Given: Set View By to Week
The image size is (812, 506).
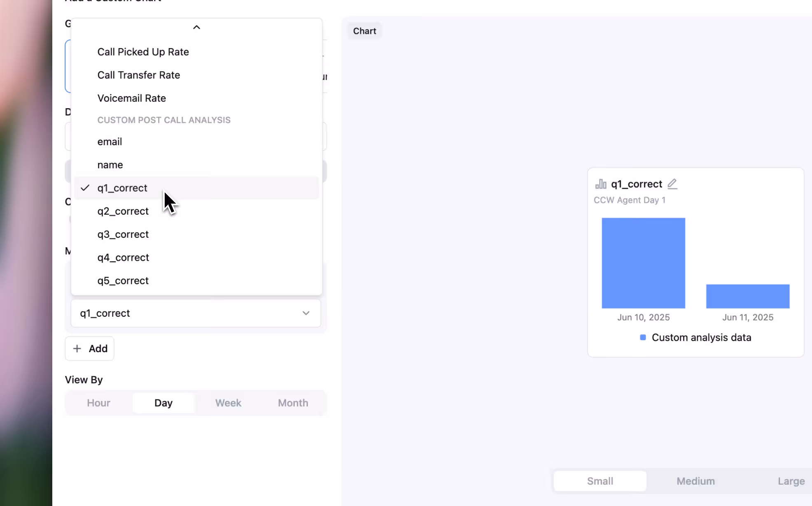Looking at the screenshot, I should (228, 403).
